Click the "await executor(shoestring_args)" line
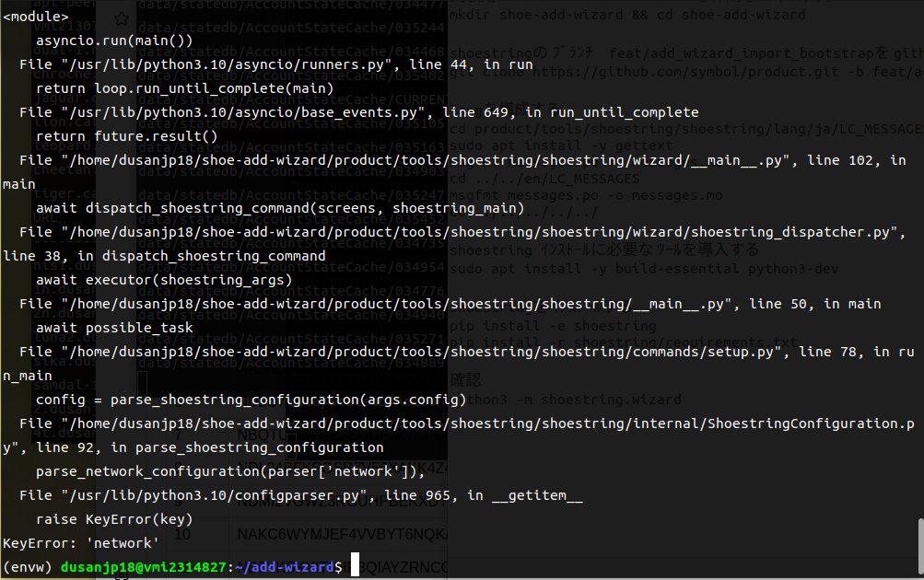924x580 pixels. pyautogui.click(x=164, y=280)
